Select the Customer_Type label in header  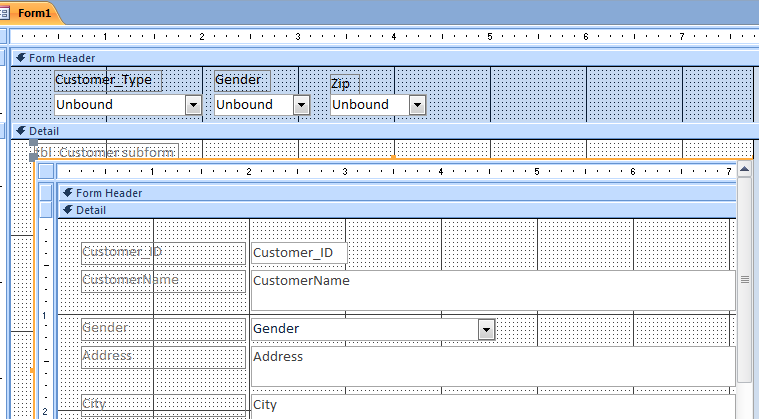[108, 80]
